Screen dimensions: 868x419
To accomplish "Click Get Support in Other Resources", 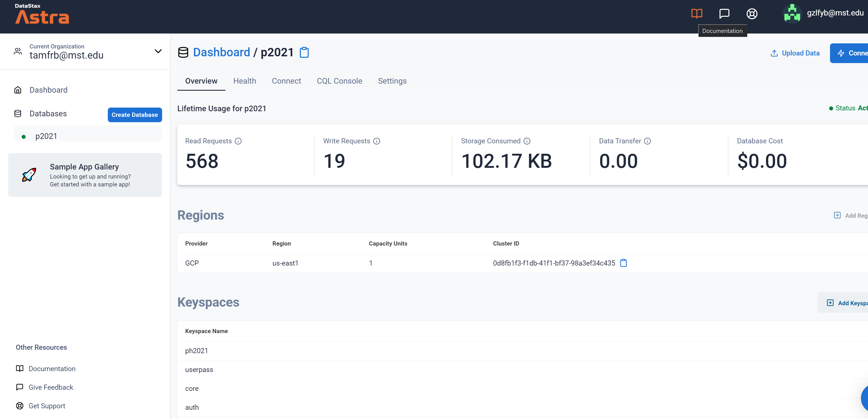I will point(47,406).
